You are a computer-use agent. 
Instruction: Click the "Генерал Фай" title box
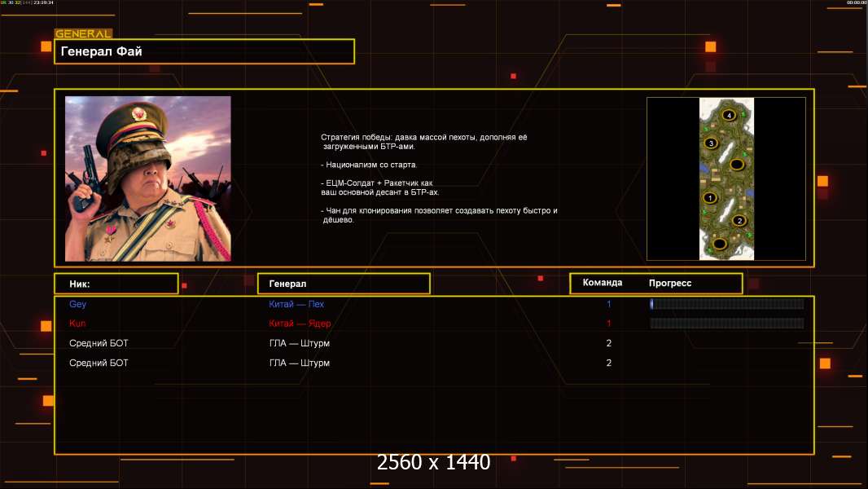[204, 51]
